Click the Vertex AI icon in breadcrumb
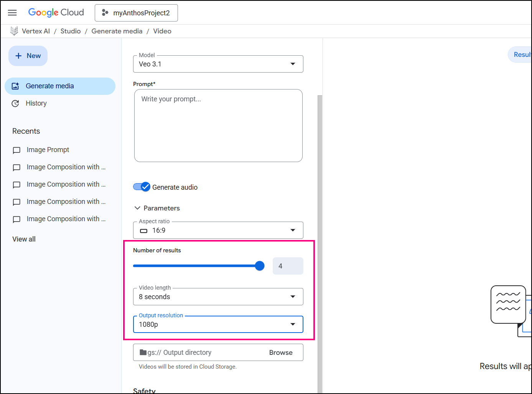The height and width of the screenshot is (394, 532). [14, 31]
